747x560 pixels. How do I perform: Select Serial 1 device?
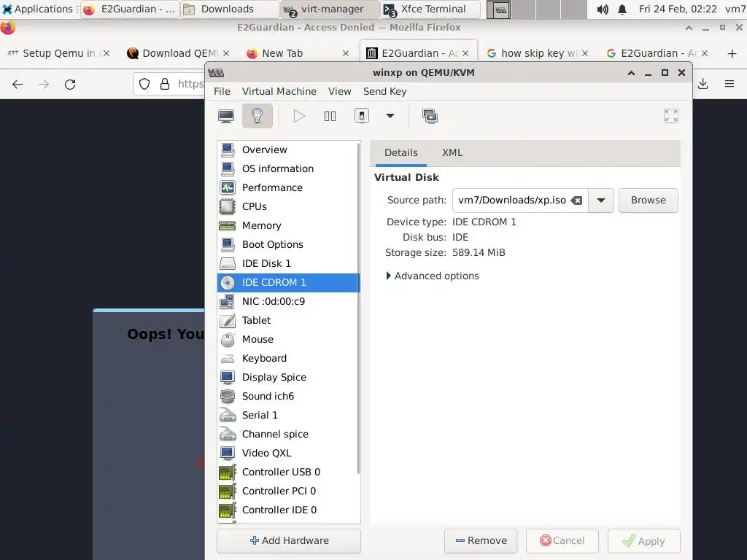[288, 415]
